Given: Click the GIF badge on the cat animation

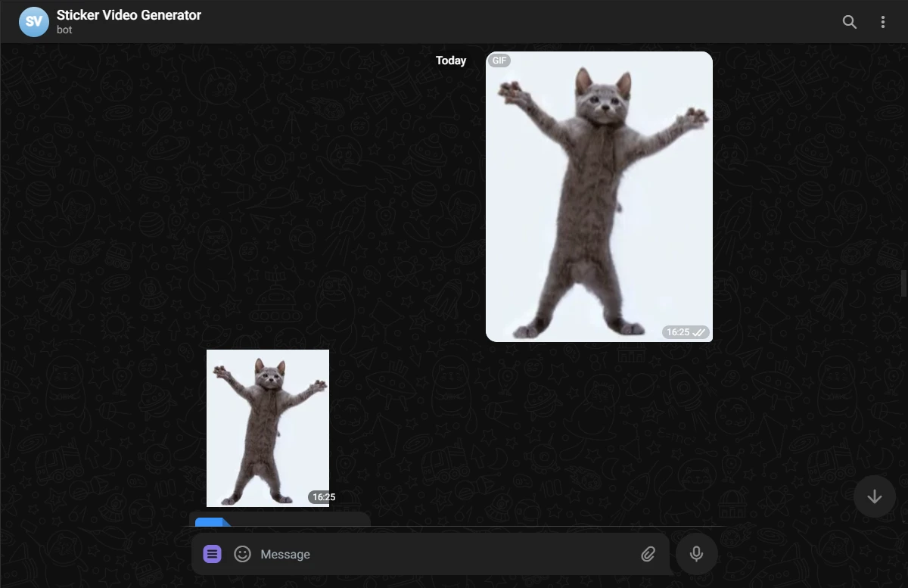Looking at the screenshot, I should click(499, 60).
